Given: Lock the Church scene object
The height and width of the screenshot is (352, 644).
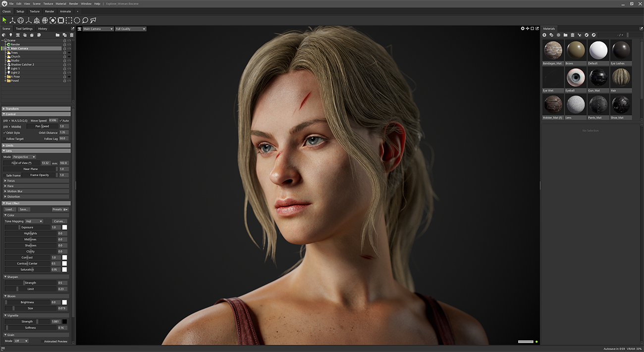Looking at the screenshot, I should tap(65, 56).
